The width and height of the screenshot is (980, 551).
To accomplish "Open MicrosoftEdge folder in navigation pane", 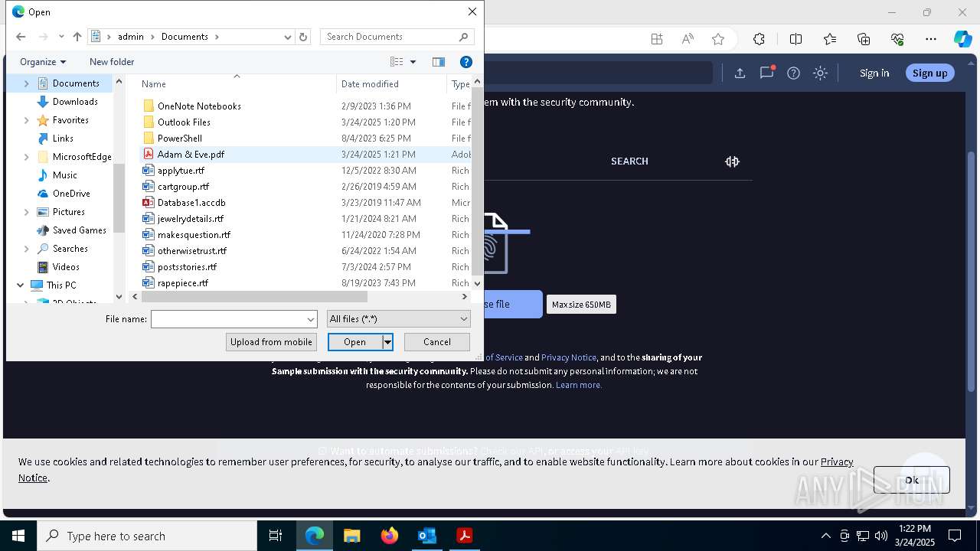I will click(x=82, y=157).
